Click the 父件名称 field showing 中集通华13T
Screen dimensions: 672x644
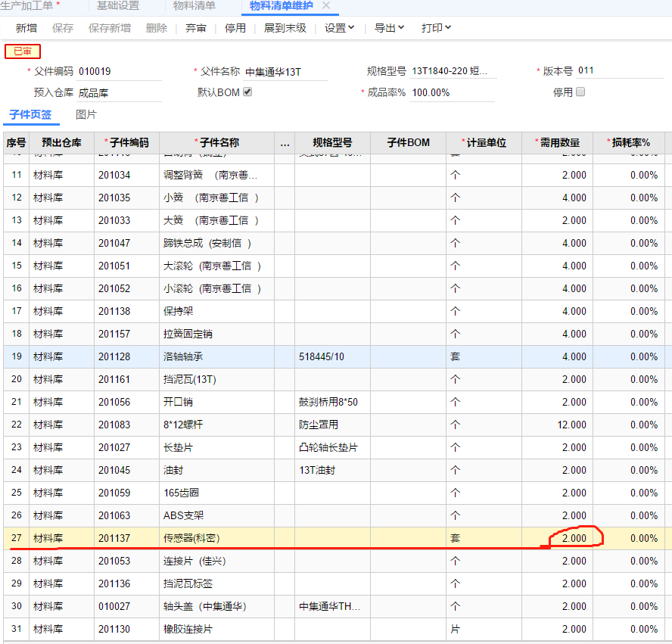click(x=285, y=72)
